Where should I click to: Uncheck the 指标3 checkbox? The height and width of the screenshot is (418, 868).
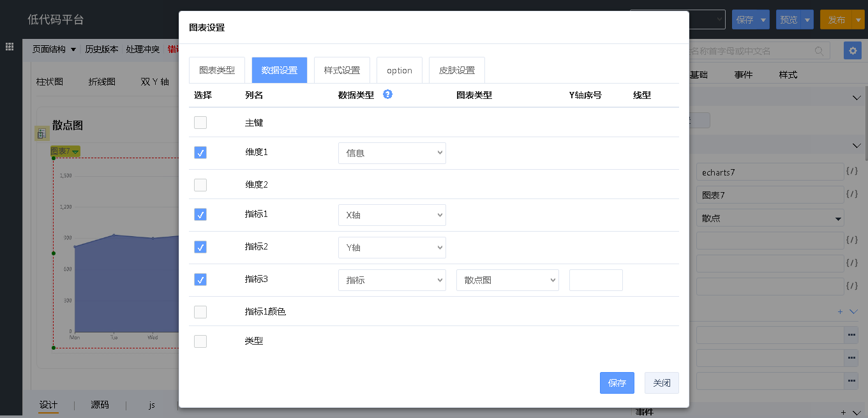[x=200, y=280]
